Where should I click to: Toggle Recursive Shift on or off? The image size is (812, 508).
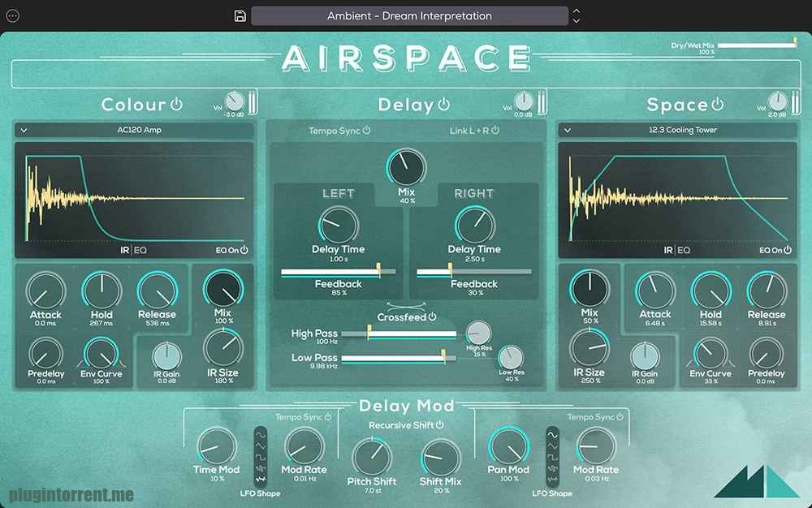pos(439,424)
